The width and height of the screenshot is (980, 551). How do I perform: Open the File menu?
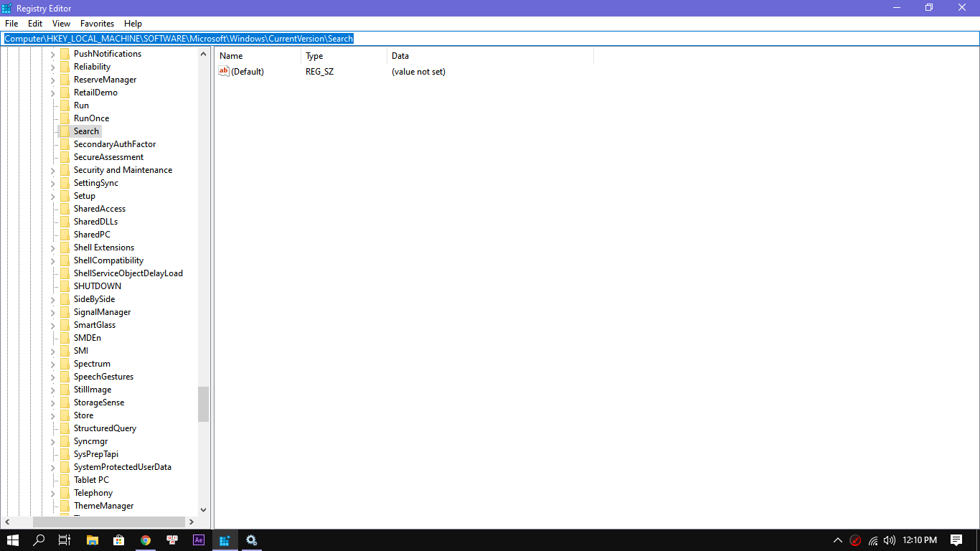click(11, 24)
